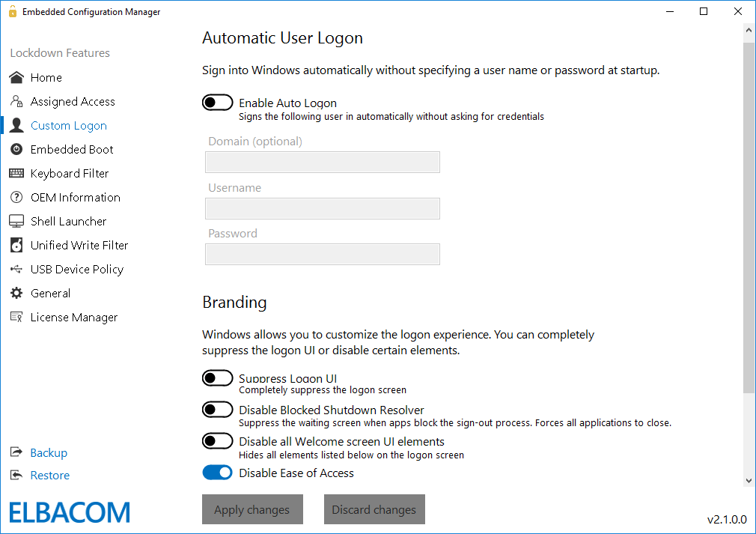
Task: Enable Disable Blocked Shutdown Resolver
Action: [217, 409]
